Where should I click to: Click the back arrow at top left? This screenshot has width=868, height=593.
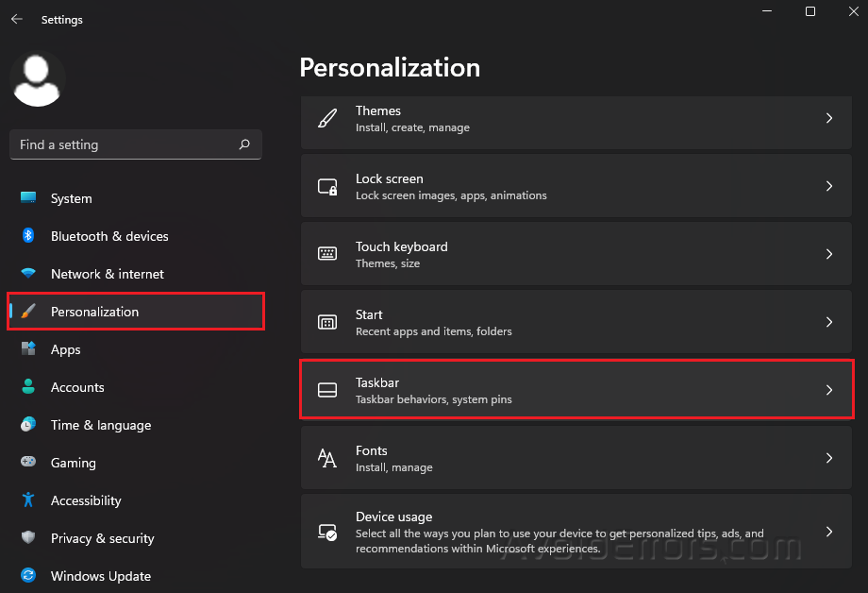click(x=17, y=18)
